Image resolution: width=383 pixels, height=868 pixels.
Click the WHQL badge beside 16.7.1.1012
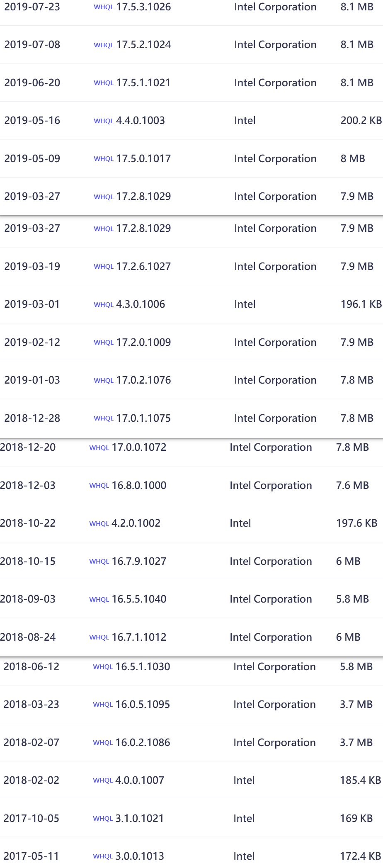click(99, 637)
